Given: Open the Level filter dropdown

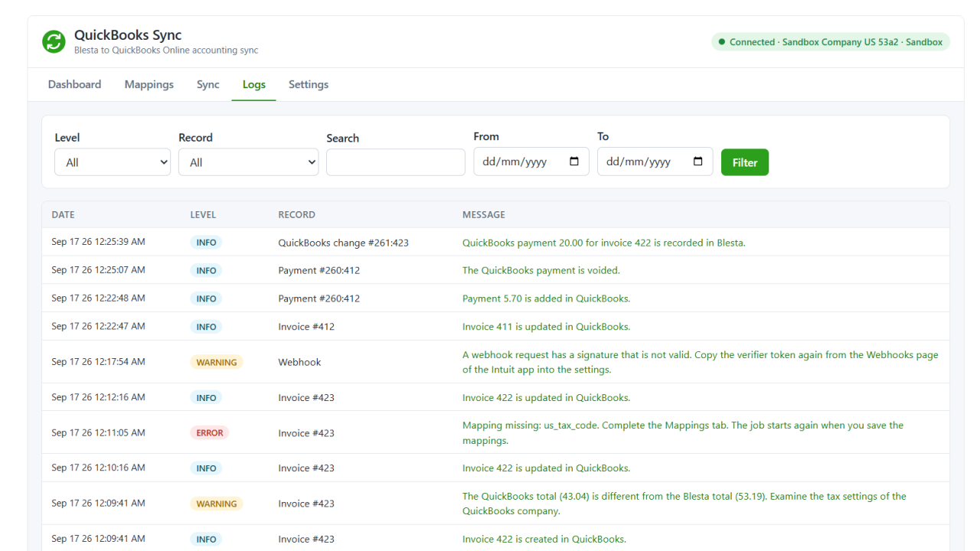Looking at the screenshot, I should point(113,162).
